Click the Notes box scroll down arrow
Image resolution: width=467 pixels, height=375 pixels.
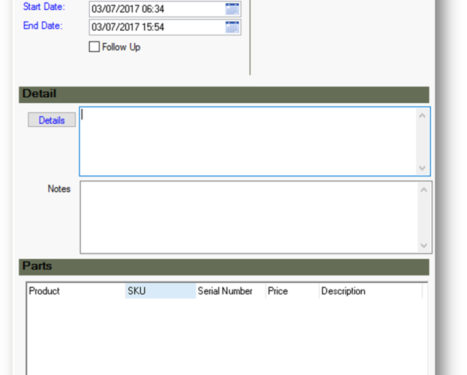click(x=424, y=246)
